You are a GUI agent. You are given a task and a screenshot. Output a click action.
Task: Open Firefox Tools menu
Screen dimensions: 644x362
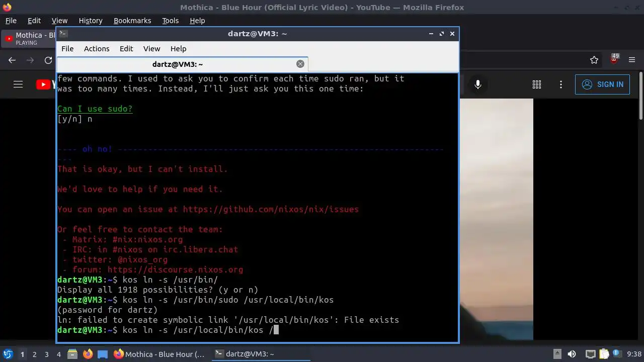(171, 21)
